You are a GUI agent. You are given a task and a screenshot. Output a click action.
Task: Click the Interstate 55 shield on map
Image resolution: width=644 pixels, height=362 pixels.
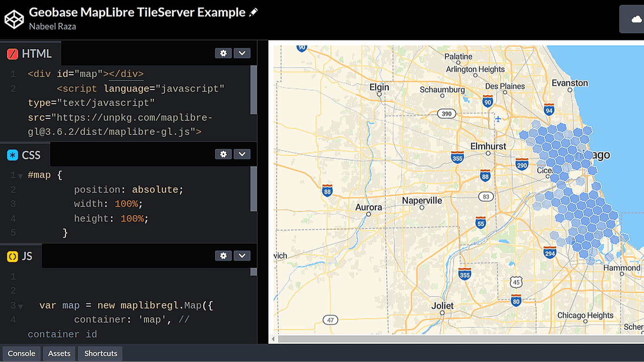click(480, 223)
